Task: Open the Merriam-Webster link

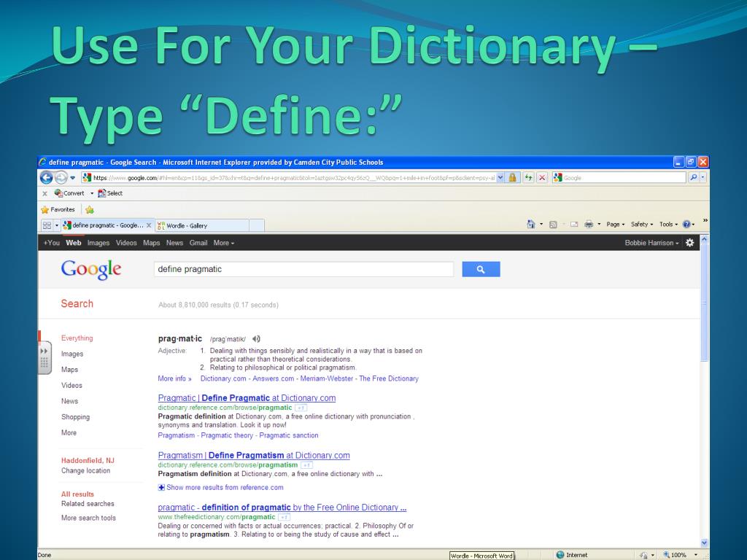Action: click(326, 378)
